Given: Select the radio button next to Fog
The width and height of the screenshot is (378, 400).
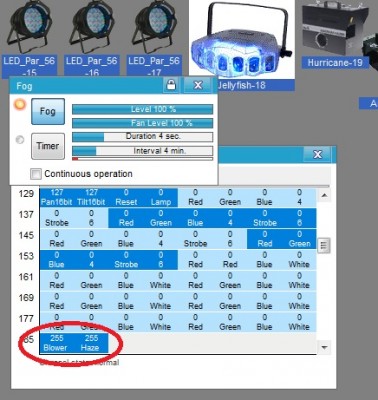Looking at the screenshot, I should coord(20,104).
